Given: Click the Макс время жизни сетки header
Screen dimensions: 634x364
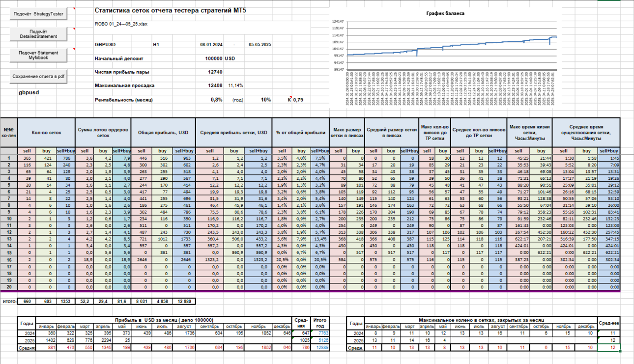Looking at the screenshot, I should click(530, 132).
